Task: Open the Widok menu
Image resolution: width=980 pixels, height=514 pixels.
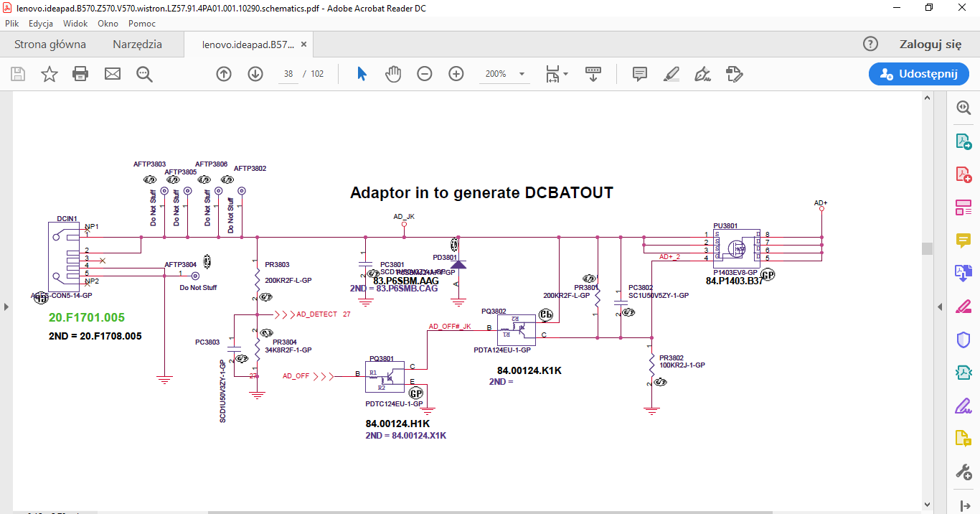Action: pyautogui.click(x=75, y=23)
